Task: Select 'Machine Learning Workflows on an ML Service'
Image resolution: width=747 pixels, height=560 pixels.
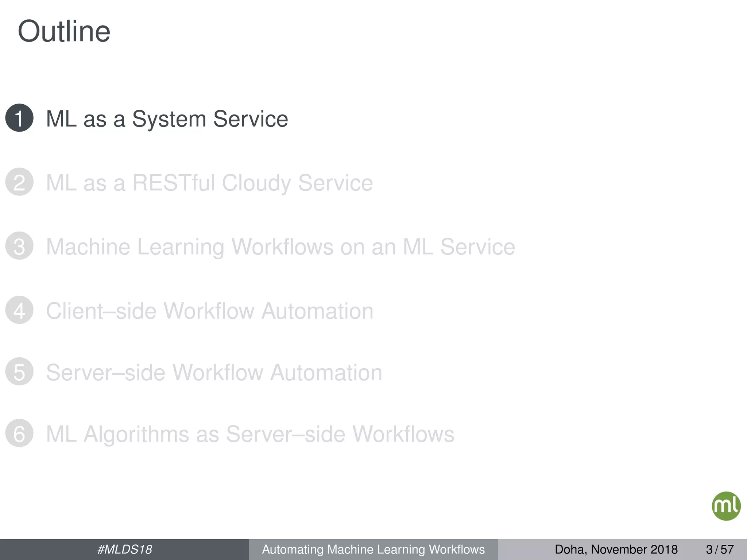Action: (x=280, y=247)
